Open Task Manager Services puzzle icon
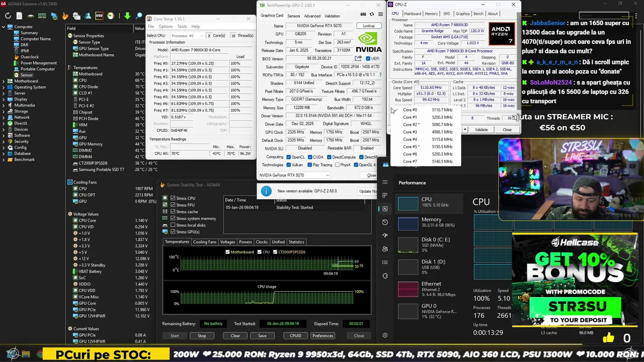 385,276
